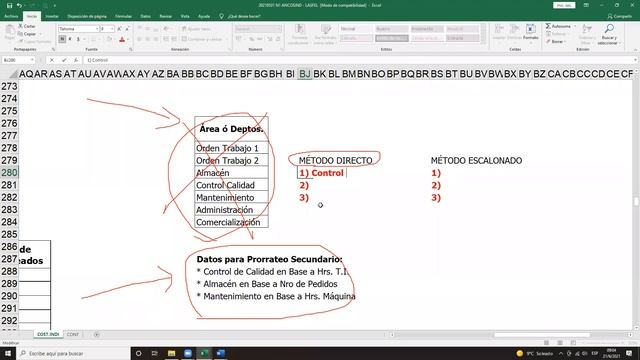Viewport: 640px width, 360px height.
Task: Decrease the font size with the smaller A
Action: point(127,29)
